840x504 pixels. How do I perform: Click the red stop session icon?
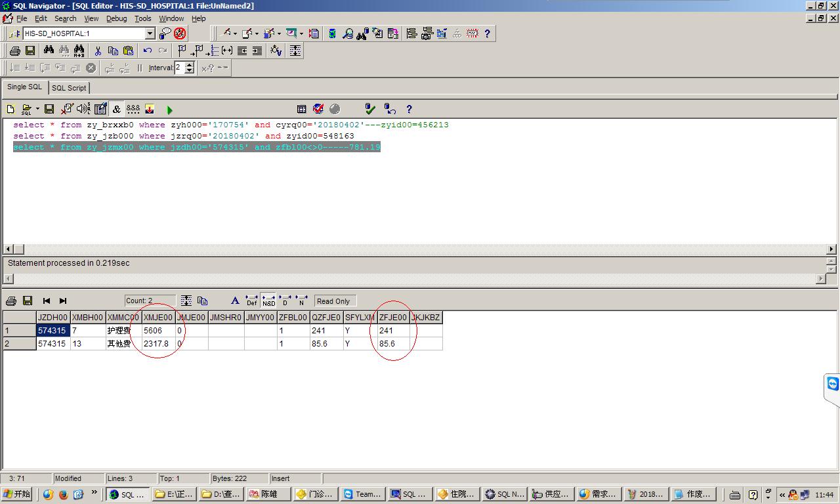180,33
